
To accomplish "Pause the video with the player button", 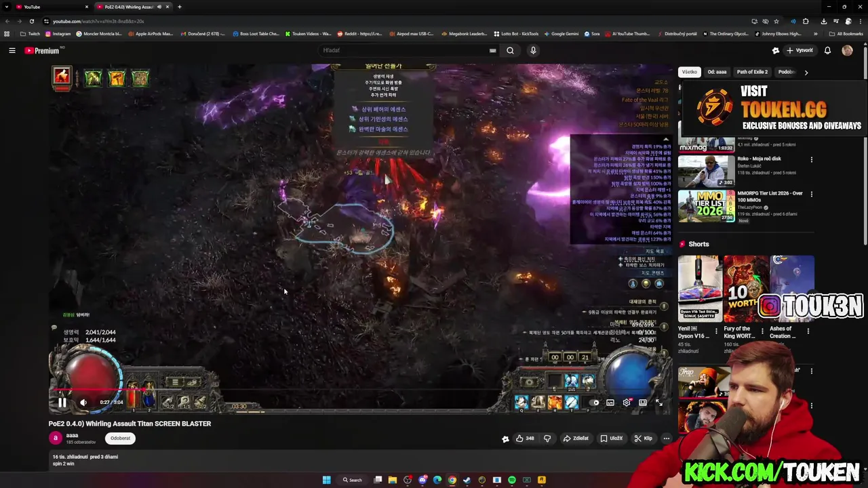I will coord(62,403).
